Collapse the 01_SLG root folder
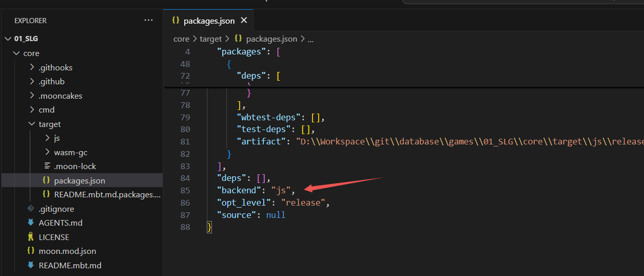Viewport: 644px width, 276px height. click(8, 39)
